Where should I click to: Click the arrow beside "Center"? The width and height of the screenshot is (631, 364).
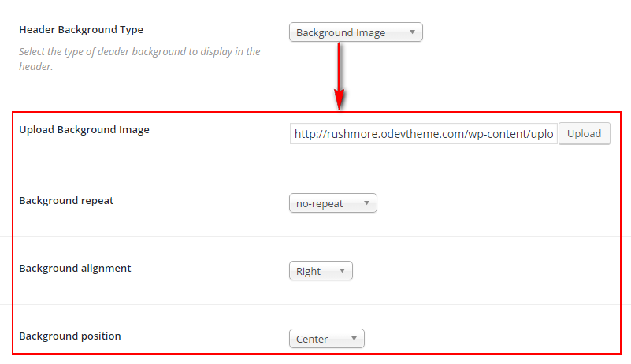tap(354, 339)
